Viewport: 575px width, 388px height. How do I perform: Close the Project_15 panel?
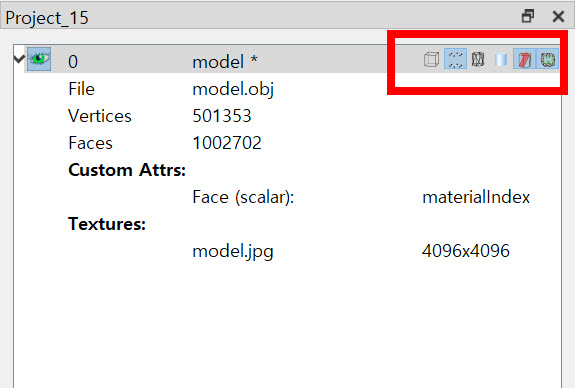point(558,16)
